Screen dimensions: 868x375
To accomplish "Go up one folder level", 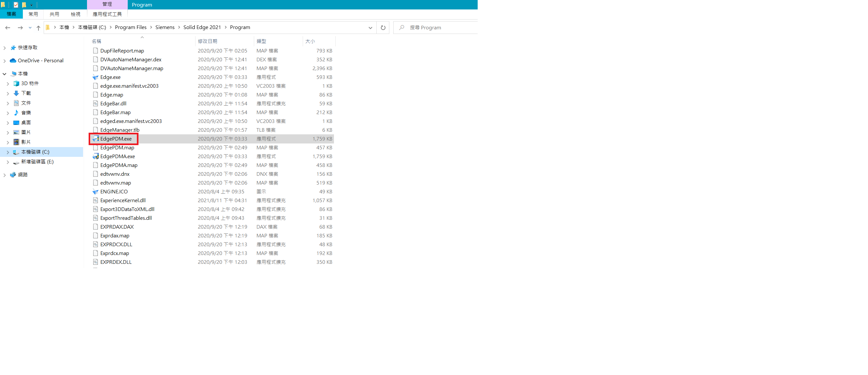I will [38, 28].
